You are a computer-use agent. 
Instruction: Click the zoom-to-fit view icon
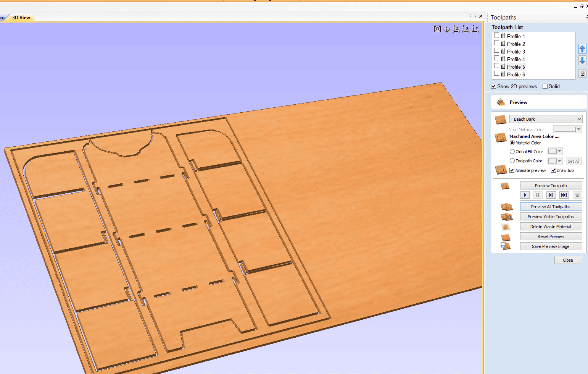tap(437, 29)
